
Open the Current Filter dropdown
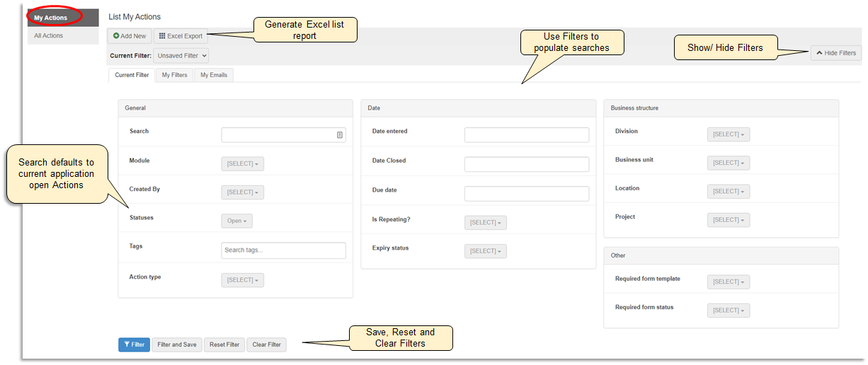pos(181,55)
